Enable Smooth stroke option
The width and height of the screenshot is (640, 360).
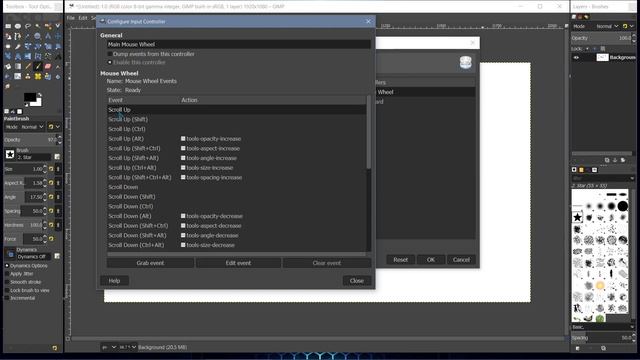click(7, 282)
